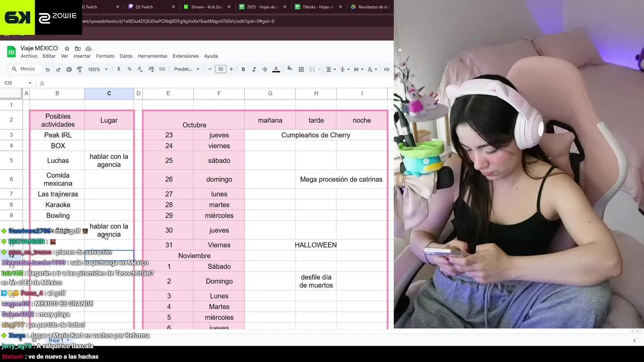This screenshot has width=644, height=362.
Task: Insert a link from the toolbar
Action: click(x=386, y=69)
